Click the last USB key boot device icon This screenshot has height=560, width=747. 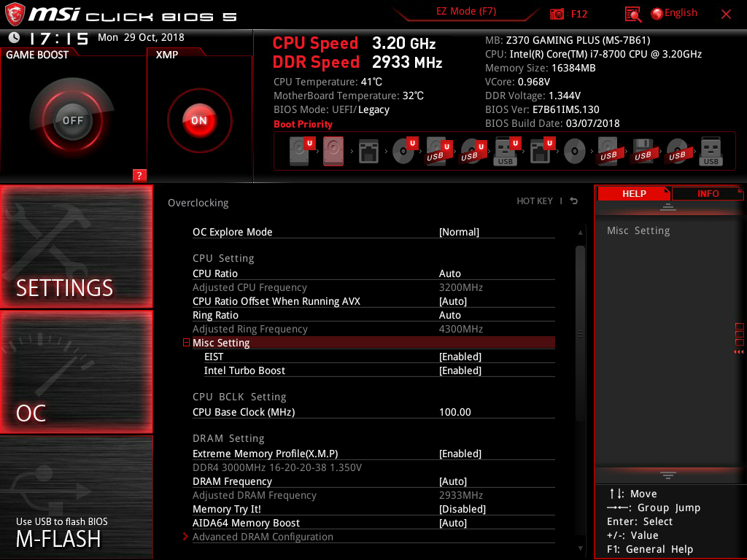tap(711, 152)
